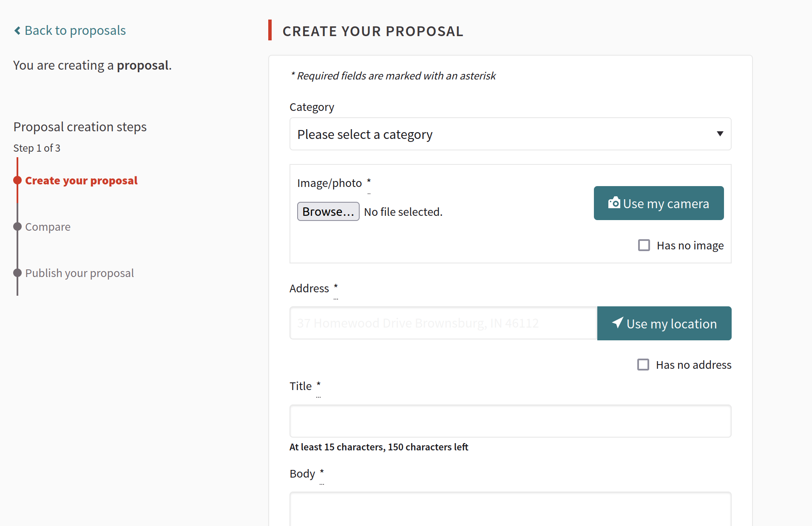Enable the Has no image checkbox

[644, 245]
